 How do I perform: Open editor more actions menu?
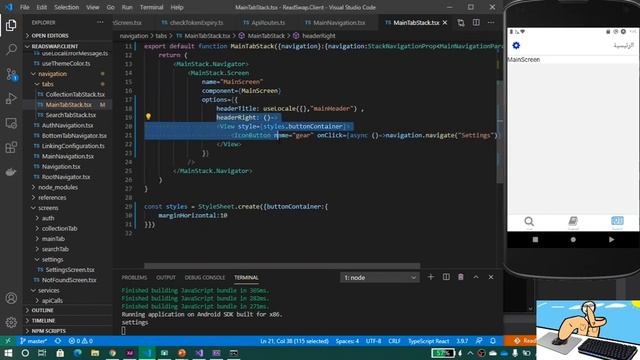(491, 23)
